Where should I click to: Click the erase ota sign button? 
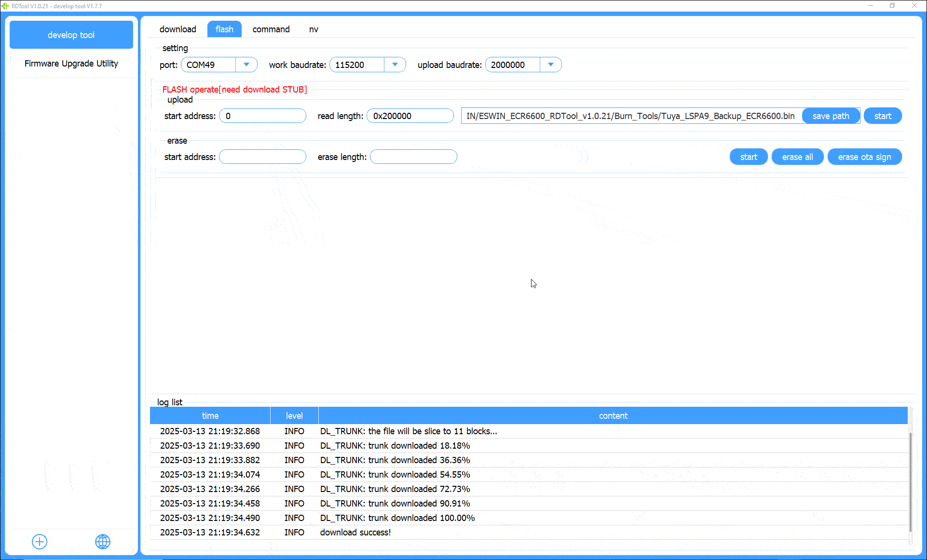[x=864, y=157]
